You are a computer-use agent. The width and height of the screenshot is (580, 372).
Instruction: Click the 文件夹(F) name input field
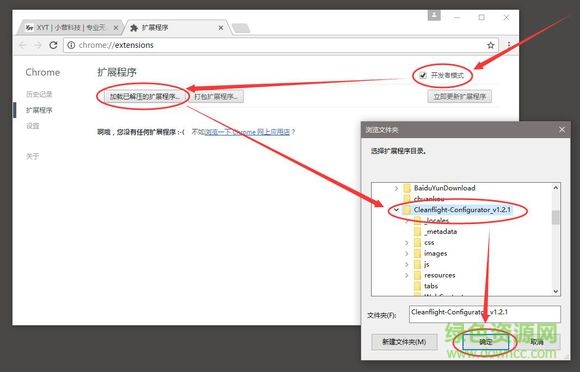485,314
